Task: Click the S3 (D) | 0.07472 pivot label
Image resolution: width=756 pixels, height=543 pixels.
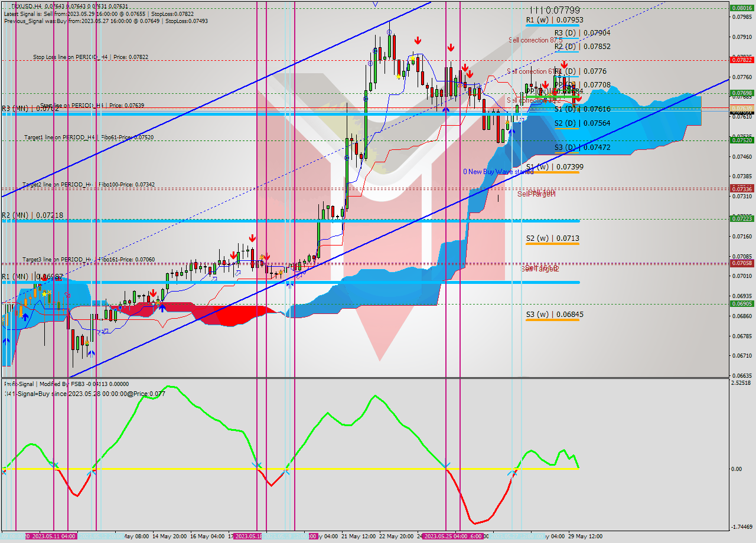Action: point(582,147)
